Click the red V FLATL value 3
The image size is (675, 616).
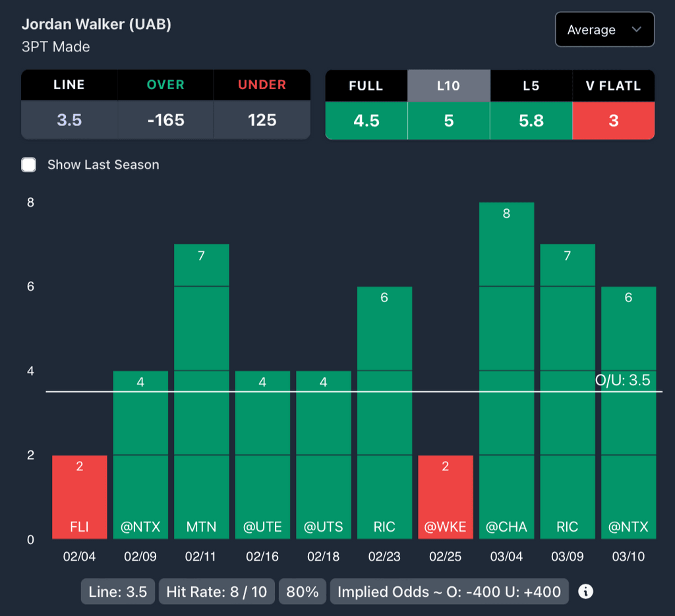pos(614,121)
